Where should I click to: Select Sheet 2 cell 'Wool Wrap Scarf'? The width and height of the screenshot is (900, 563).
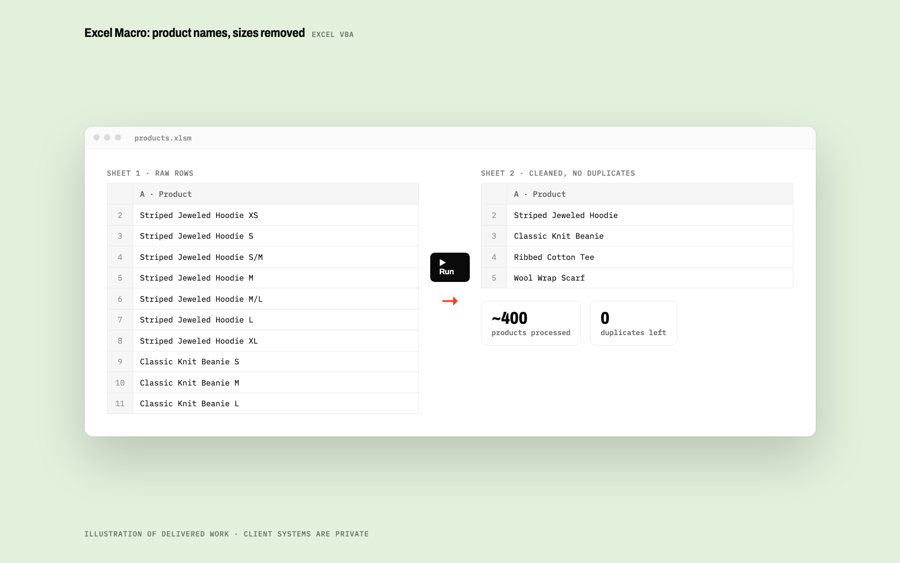pos(650,278)
